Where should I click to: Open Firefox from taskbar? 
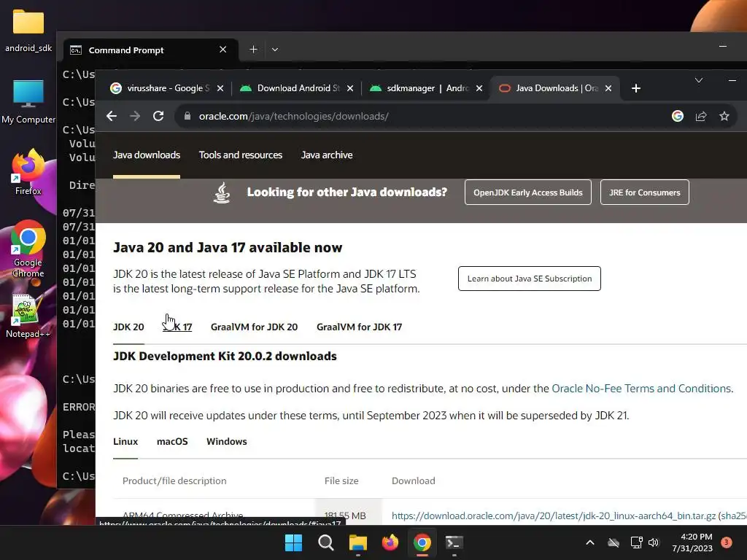coord(390,542)
